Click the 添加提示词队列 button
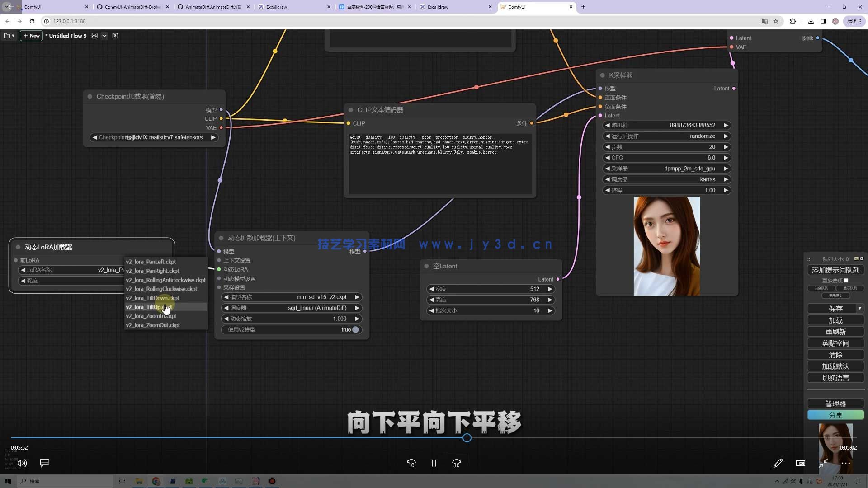The width and height of the screenshot is (868, 488). click(835, 270)
